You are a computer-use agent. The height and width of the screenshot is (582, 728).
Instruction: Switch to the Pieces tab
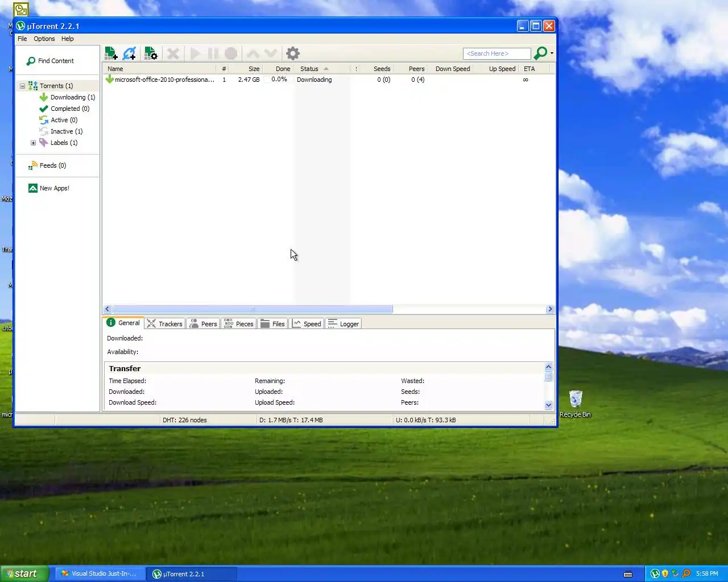coord(239,324)
